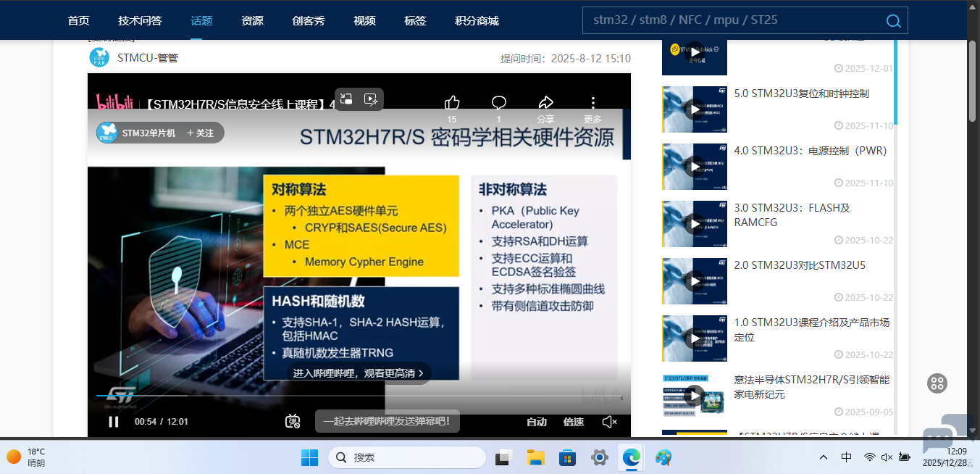
Task: Click the bilibili logo in player
Action: pyautogui.click(x=114, y=102)
